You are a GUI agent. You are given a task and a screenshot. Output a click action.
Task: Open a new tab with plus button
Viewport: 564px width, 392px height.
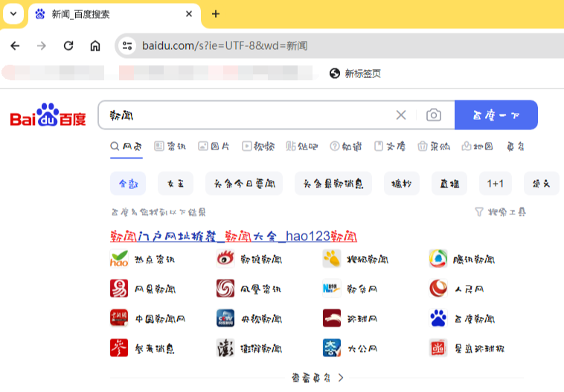[216, 14]
